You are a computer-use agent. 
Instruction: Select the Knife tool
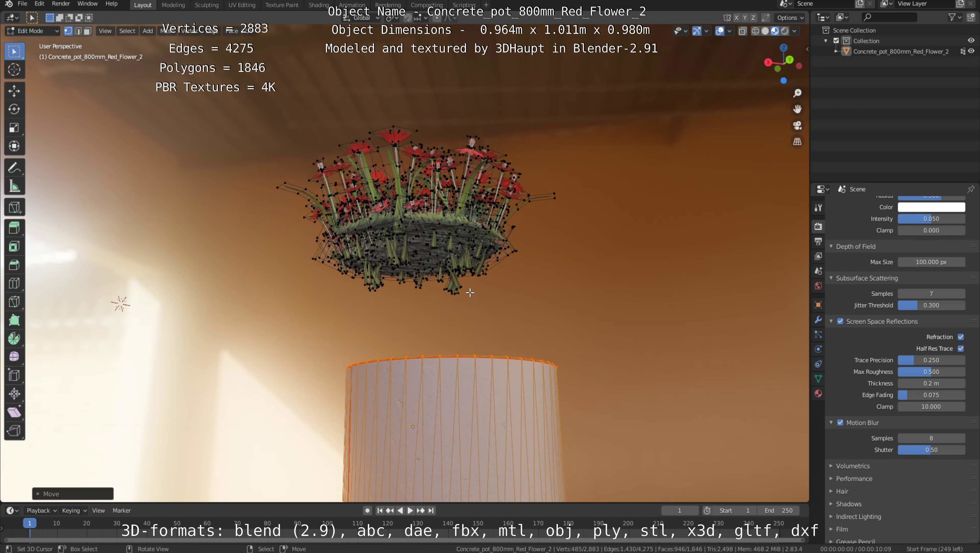click(14, 302)
